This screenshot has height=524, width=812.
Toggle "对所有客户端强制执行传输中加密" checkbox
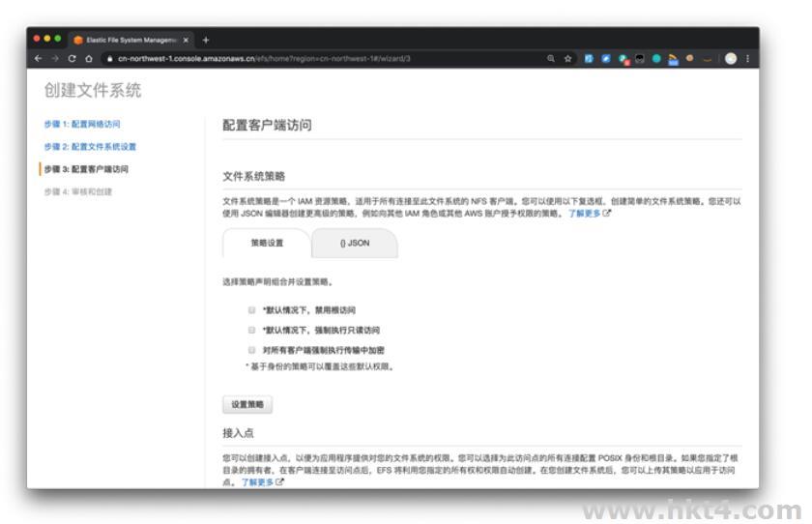tap(251, 349)
